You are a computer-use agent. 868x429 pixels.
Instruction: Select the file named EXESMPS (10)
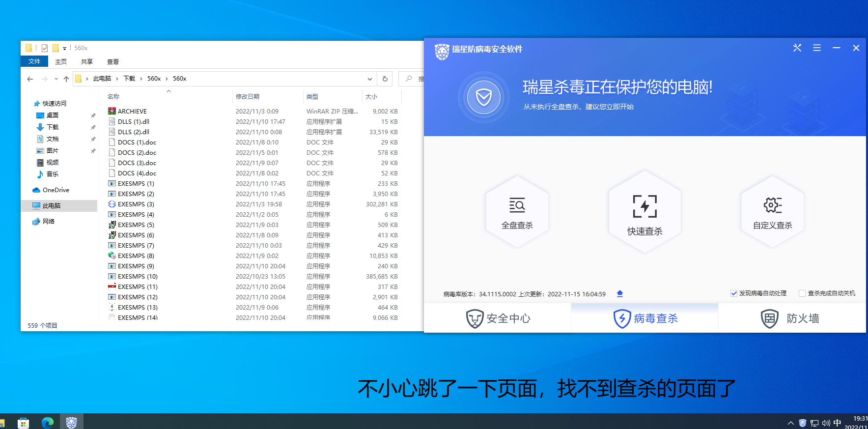(x=138, y=276)
